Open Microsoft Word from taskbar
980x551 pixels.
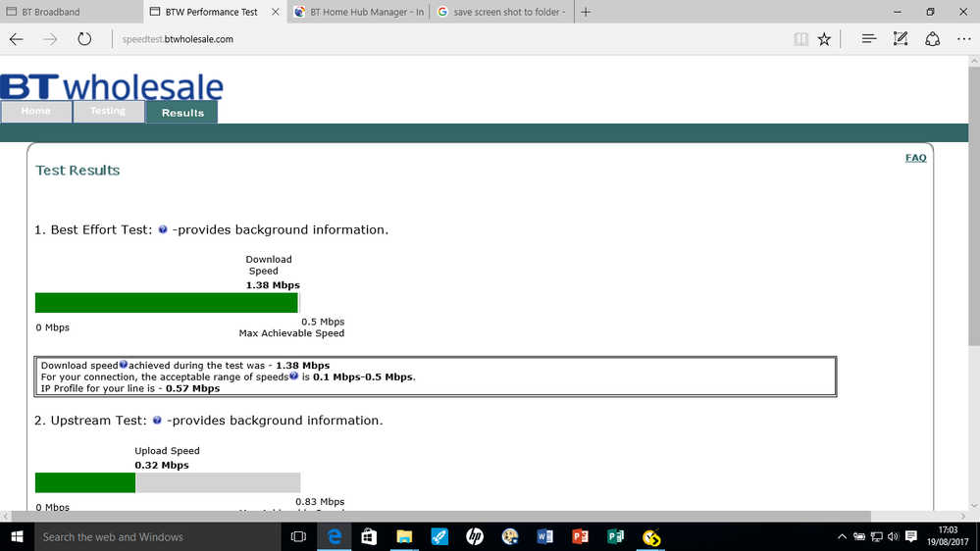point(545,536)
